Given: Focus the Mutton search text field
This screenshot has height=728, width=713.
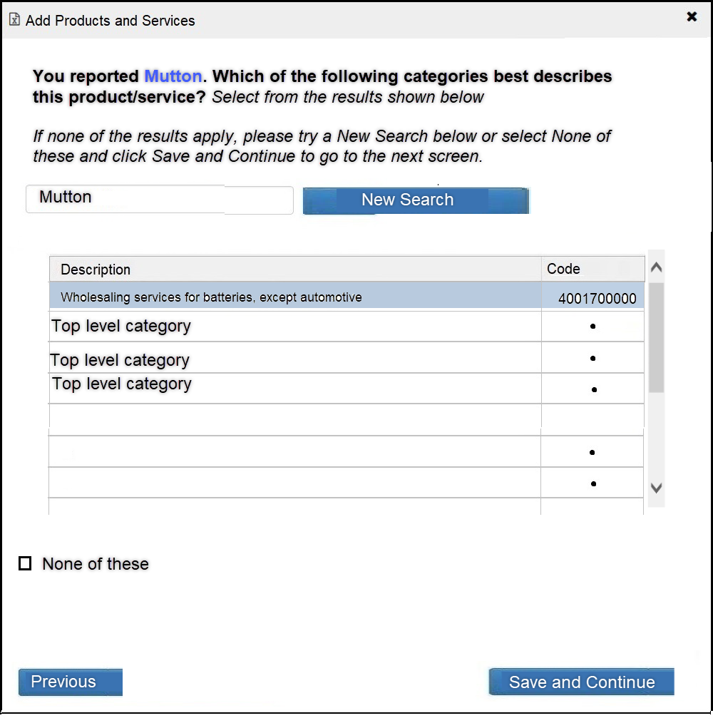Looking at the screenshot, I should click(x=159, y=200).
